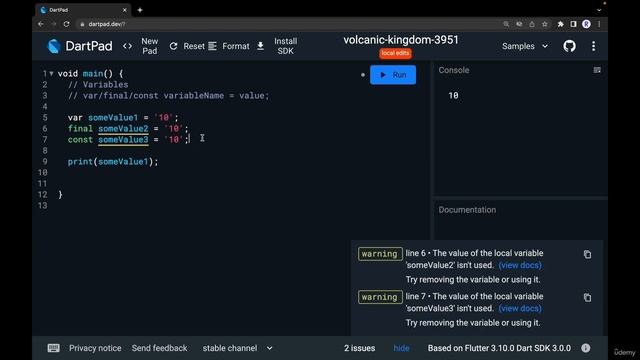Screen dimensions: 640x360
Task: Clear the console using the console icon
Action: click(597, 70)
